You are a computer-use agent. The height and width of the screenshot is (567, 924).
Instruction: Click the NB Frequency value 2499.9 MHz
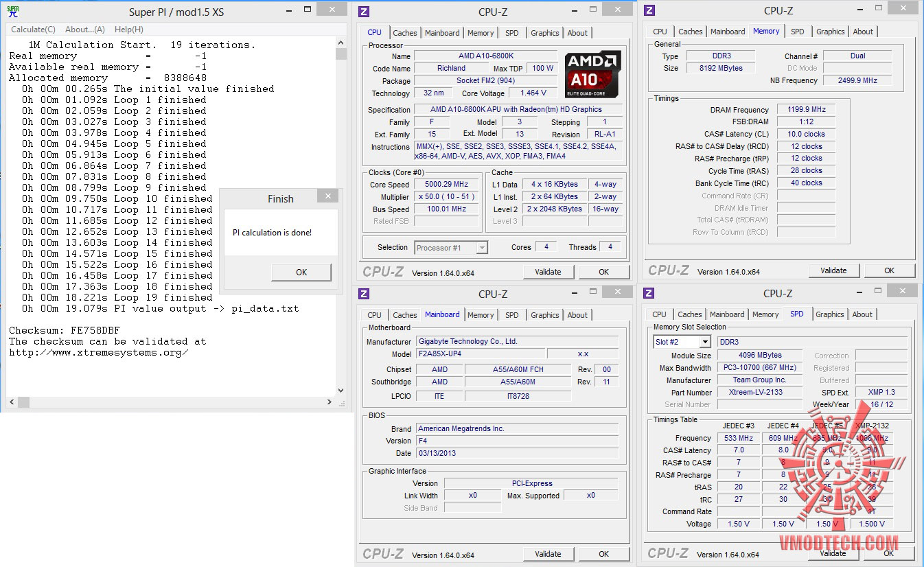pyautogui.click(x=857, y=80)
